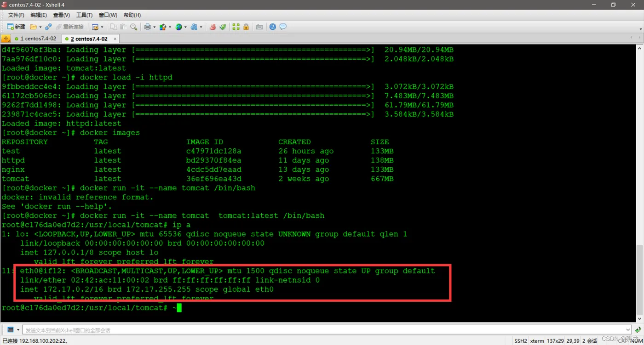This screenshot has height=345, width=644.
Task: Expand the compose target dropdown arrow
Action: click(x=18, y=330)
